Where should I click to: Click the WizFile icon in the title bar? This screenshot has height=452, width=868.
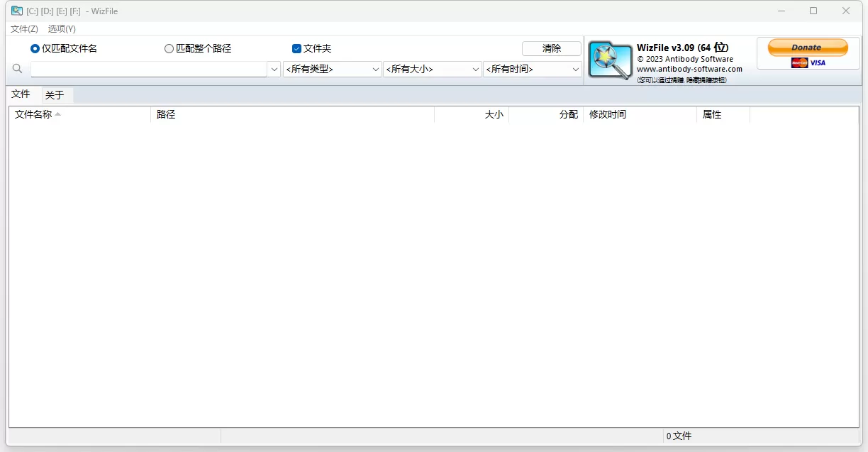click(x=16, y=11)
